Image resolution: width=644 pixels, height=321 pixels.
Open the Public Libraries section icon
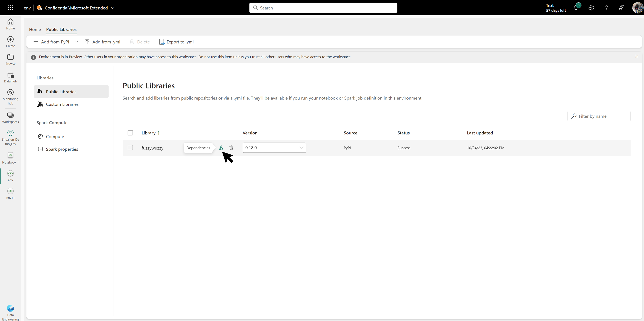pyautogui.click(x=40, y=91)
